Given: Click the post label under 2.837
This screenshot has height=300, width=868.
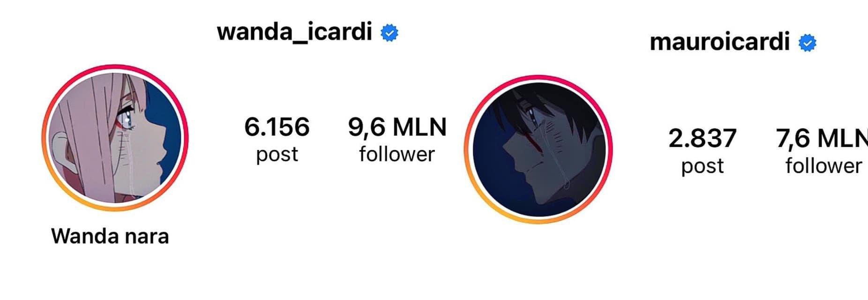Looking at the screenshot, I should (x=703, y=166).
